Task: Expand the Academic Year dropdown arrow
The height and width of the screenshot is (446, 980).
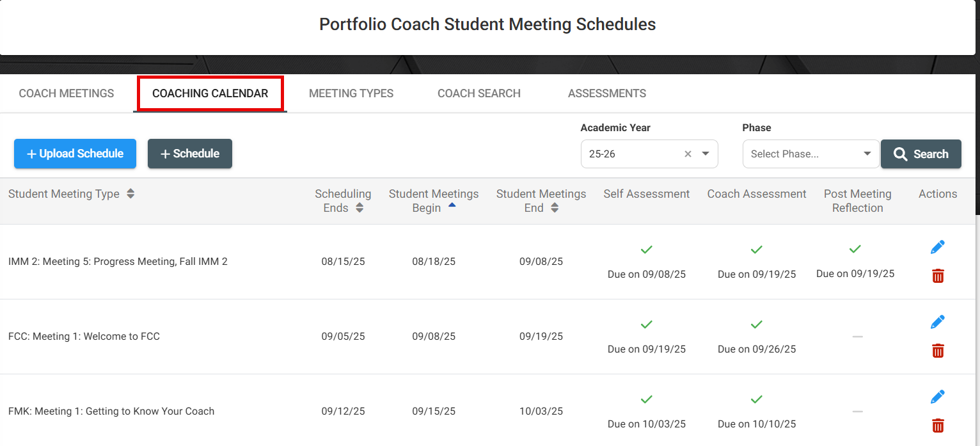Action: [x=706, y=154]
